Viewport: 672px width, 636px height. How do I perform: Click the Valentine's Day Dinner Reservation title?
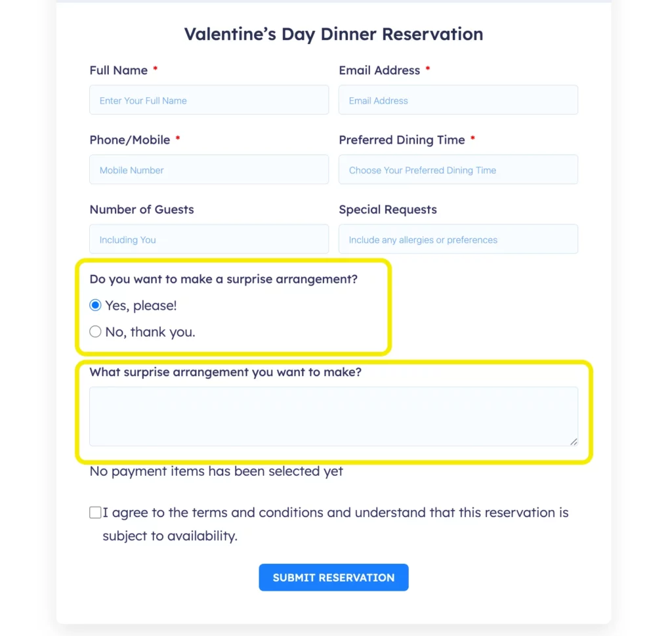pyautogui.click(x=333, y=33)
